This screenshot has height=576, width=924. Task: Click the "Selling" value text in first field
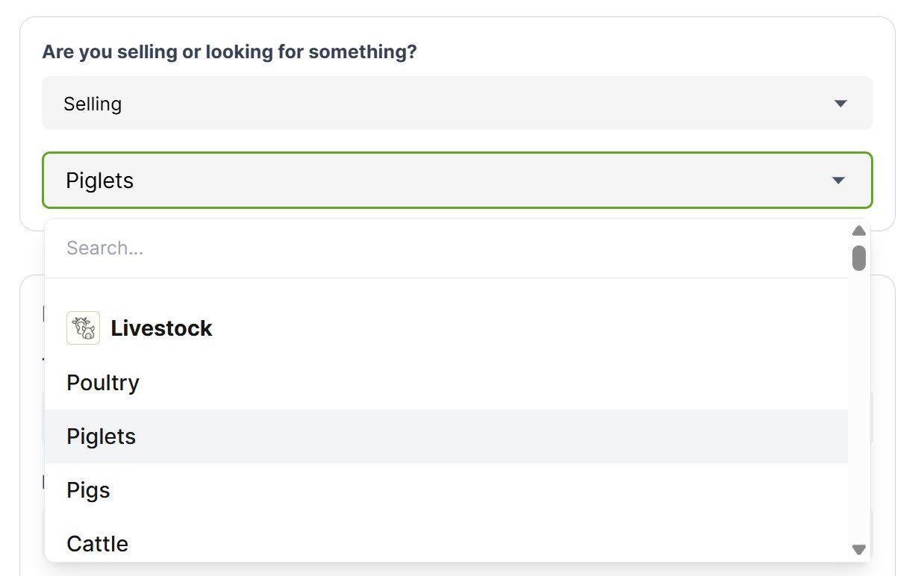pos(93,104)
